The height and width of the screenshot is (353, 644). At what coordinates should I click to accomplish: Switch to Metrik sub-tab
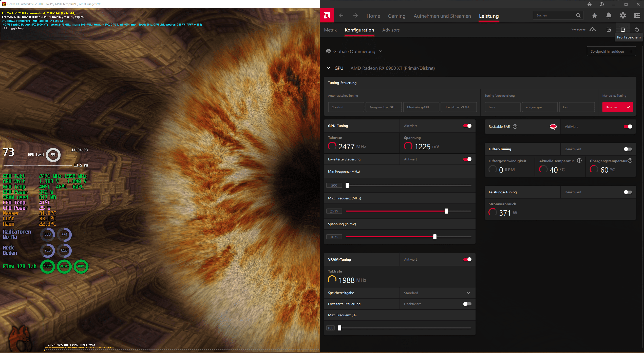(x=330, y=30)
